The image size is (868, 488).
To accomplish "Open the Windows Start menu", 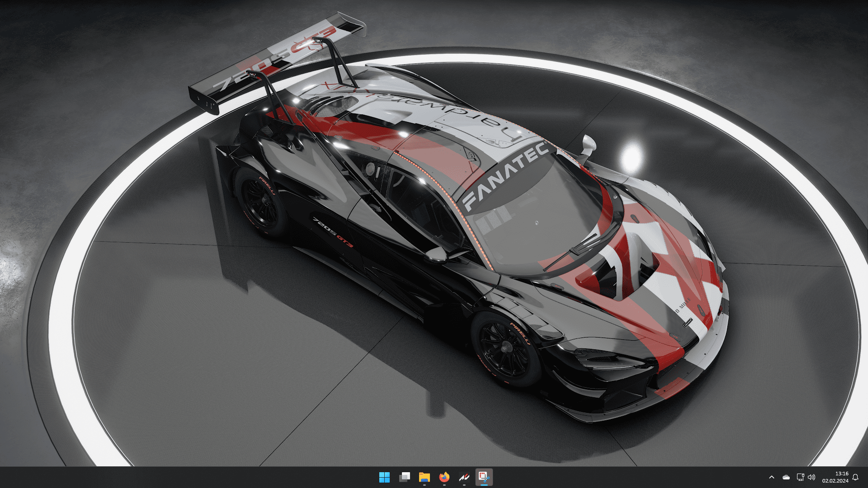I will coord(384,477).
